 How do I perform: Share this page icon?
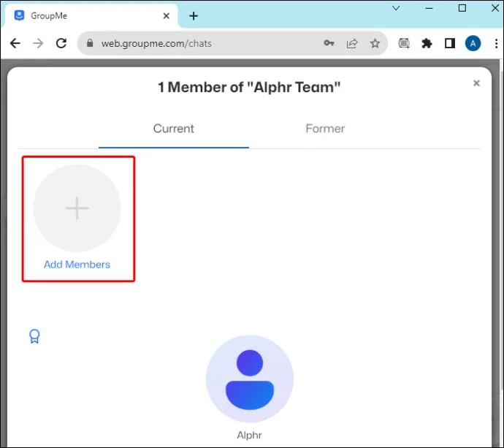352,43
